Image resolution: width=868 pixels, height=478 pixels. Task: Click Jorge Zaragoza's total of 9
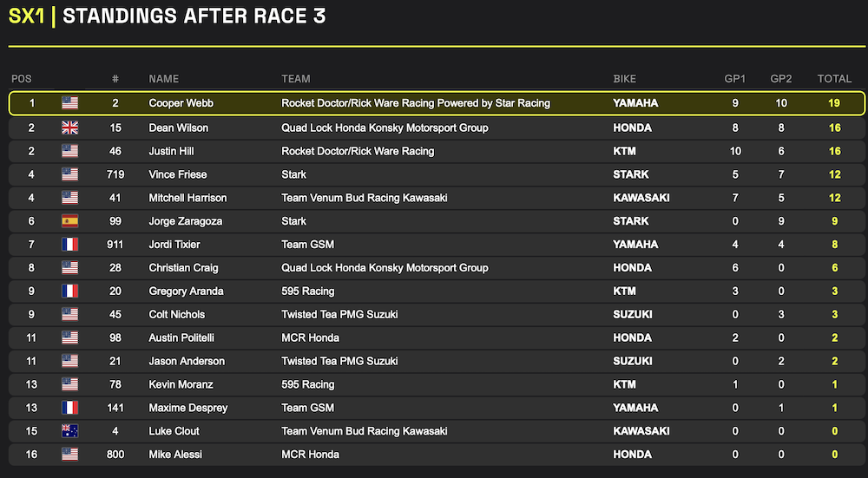click(x=835, y=220)
